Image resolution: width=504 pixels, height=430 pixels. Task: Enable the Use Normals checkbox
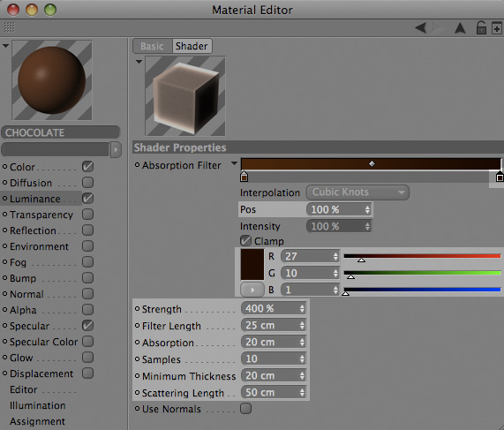click(x=246, y=409)
